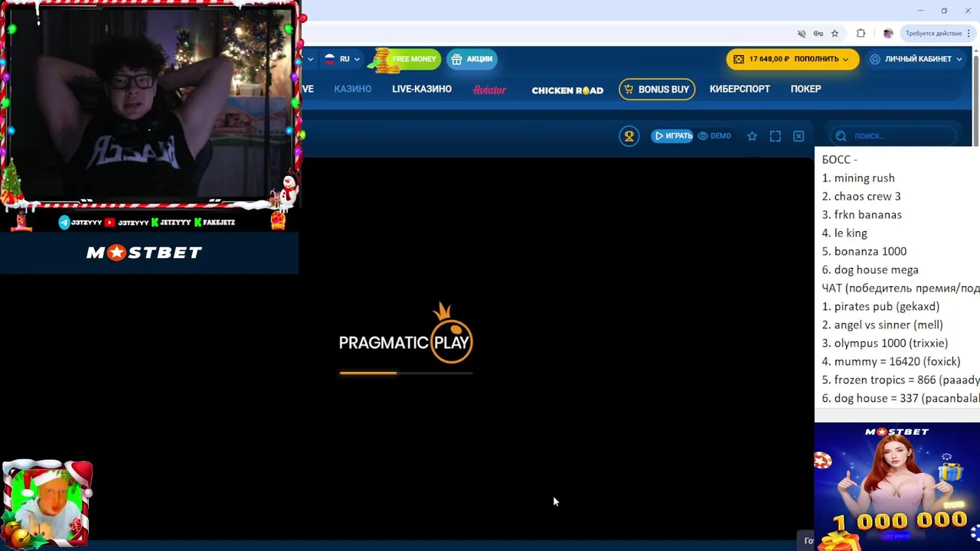Image resolution: width=980 pixels, height=551 pixels.
Task: Click the Santa-hat avatar thumbnail
Action: [x=47, y=503]
